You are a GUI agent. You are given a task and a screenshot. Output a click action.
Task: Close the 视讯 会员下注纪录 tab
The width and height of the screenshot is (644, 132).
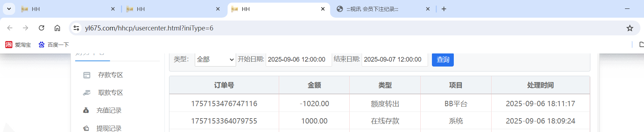[428, 9]
